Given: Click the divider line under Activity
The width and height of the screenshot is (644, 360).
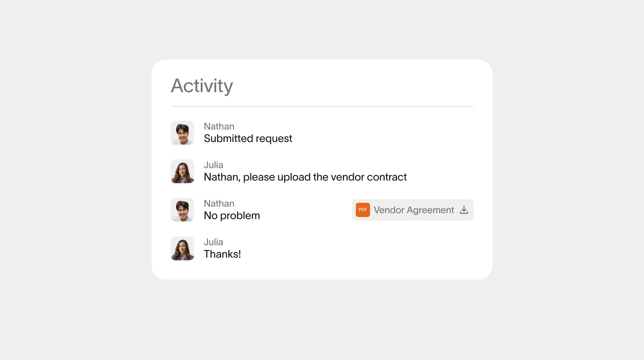Looking at the screenshot, I should (x=321, y=107).
